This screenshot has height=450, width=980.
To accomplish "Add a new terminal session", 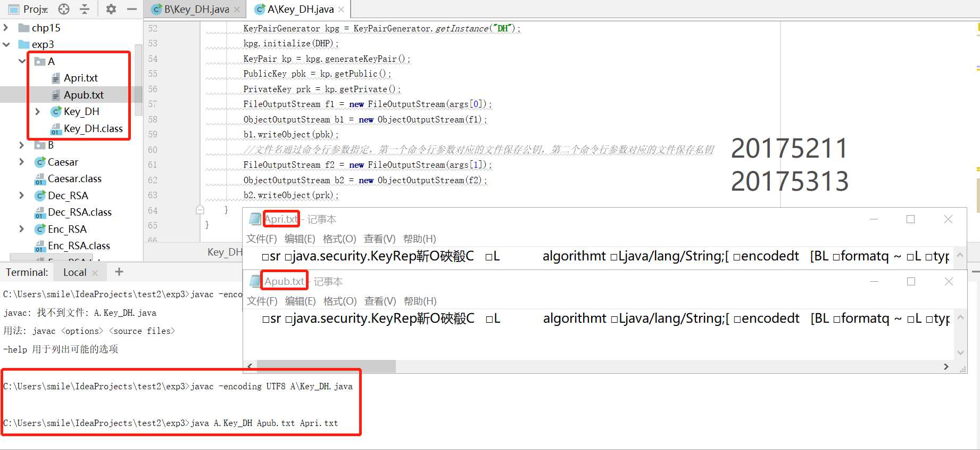I will click(119, 272).
